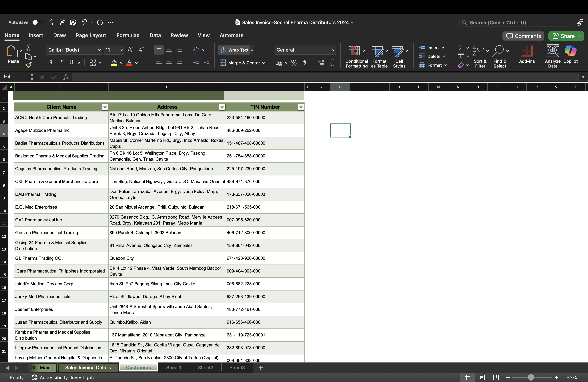Open the Home icon in title bar

51,22
